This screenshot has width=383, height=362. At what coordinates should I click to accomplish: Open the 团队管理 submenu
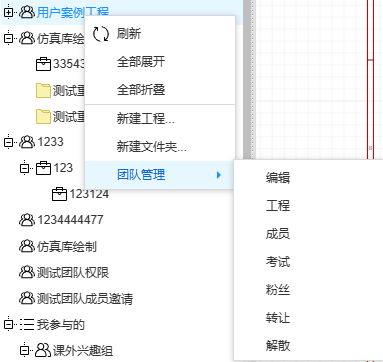point(160,175)
